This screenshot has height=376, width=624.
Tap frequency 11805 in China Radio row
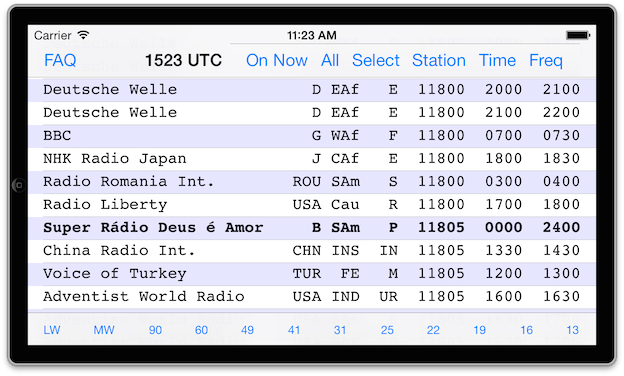tap(441, 251)
